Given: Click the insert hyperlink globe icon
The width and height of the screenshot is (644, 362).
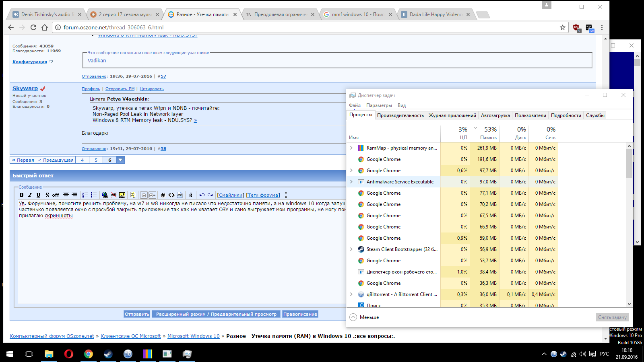Looking at the screenshot, I should pyautogui.click(x=105, y=195).
